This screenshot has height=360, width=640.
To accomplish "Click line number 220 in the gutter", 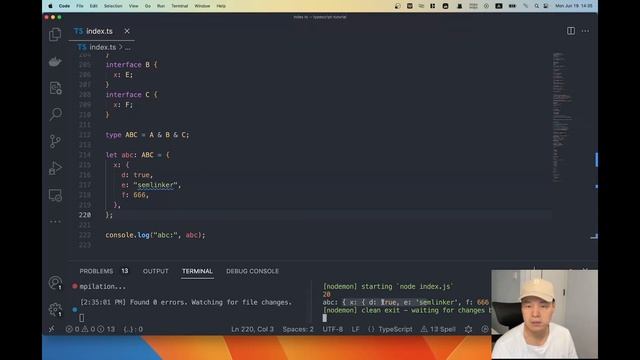I will tap(85, 215).
